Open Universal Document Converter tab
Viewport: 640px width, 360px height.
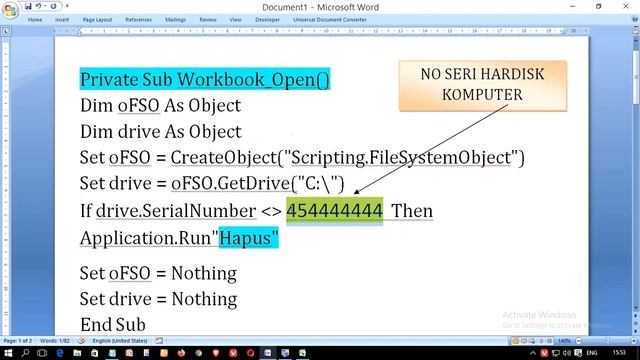point(329,20)
